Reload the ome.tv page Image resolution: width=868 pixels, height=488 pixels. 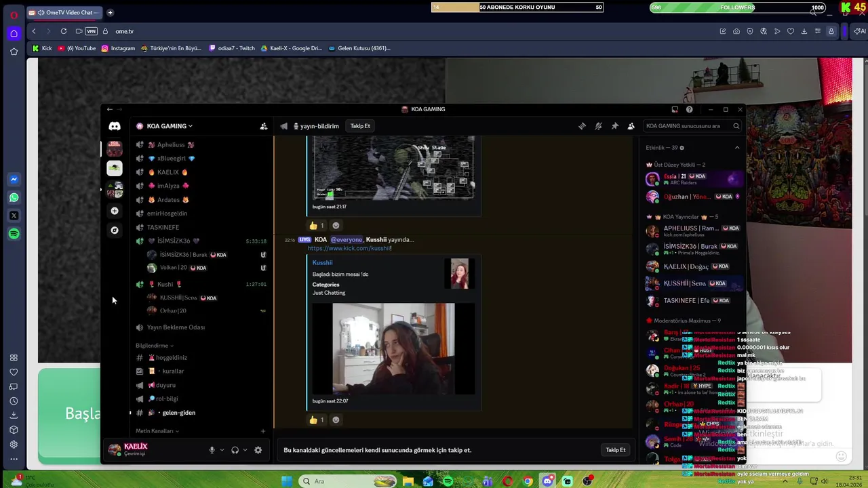click(x=64, y=31)
